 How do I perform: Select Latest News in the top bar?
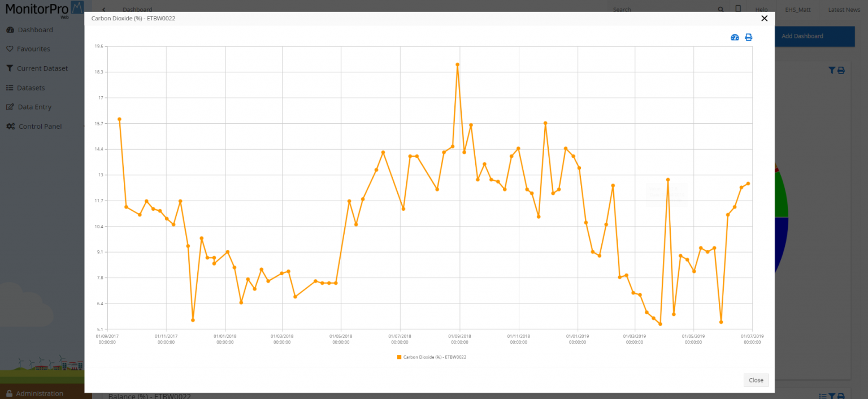point(843,10)
